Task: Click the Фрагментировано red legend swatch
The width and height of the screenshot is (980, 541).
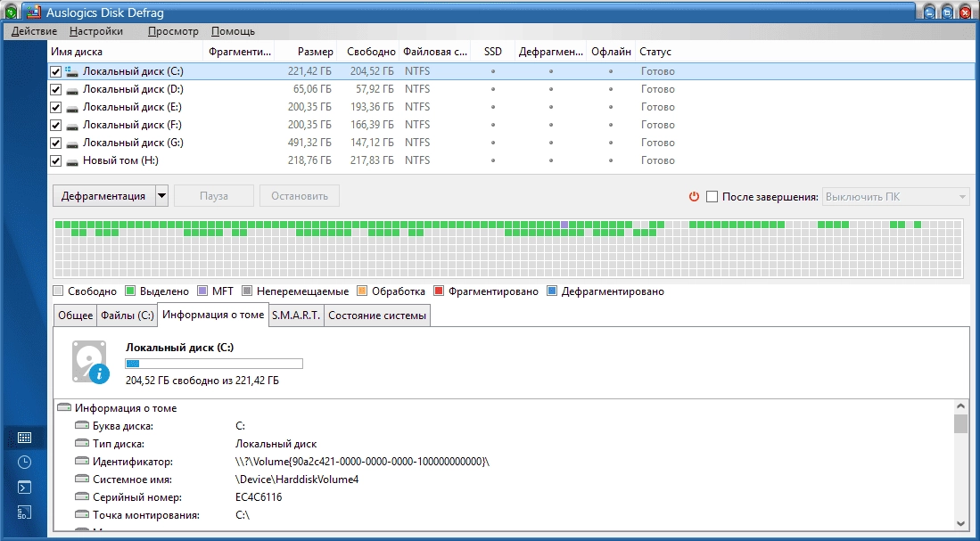Action: pyautogui.click(x=439, y=291)
